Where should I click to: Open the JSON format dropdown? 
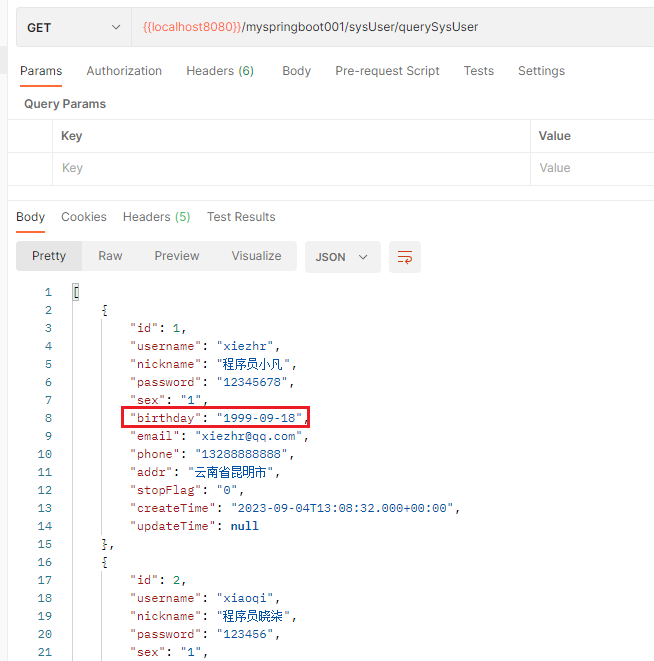tap(341, 257)
